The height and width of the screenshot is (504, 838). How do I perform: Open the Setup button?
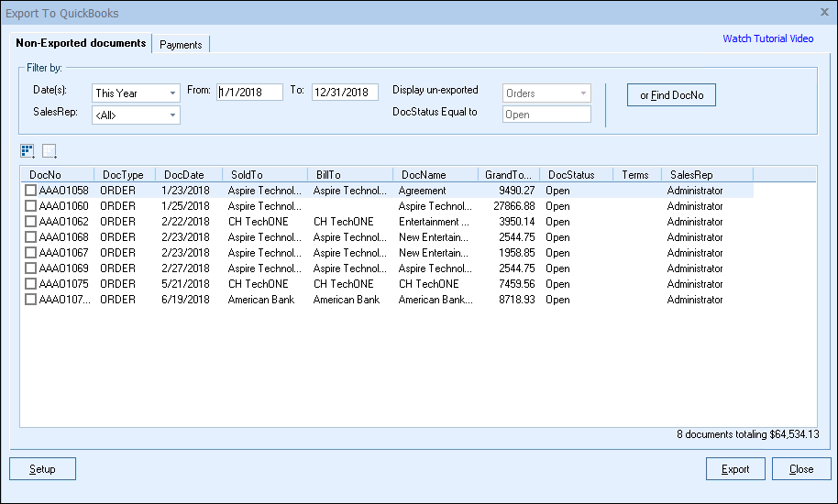tap(42, 469)
